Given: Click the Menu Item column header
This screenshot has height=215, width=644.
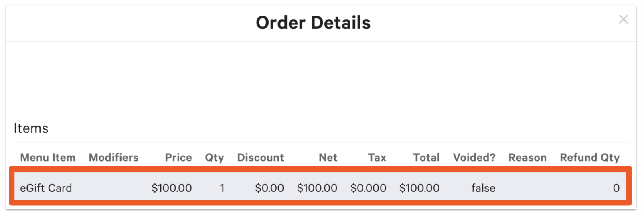Looking at the screenshot, I should tap(48, 158).
